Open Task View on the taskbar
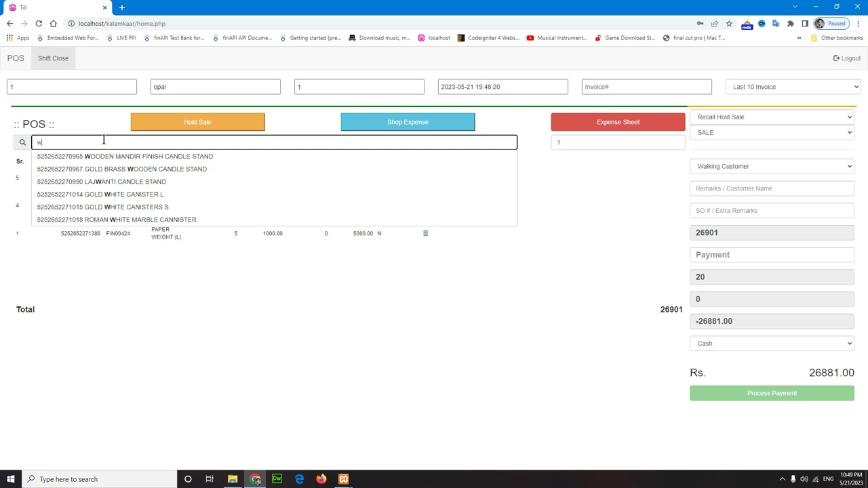This screenshot has width=868, height=488. pyautogui.click(x=210, y=479)
